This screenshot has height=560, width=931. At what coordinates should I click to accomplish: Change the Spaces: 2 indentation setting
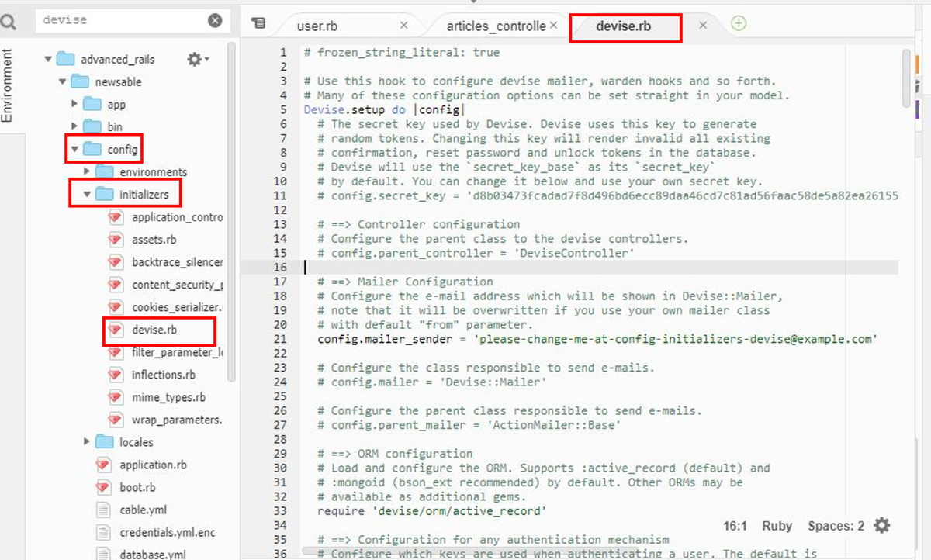(x=836, y=526)
